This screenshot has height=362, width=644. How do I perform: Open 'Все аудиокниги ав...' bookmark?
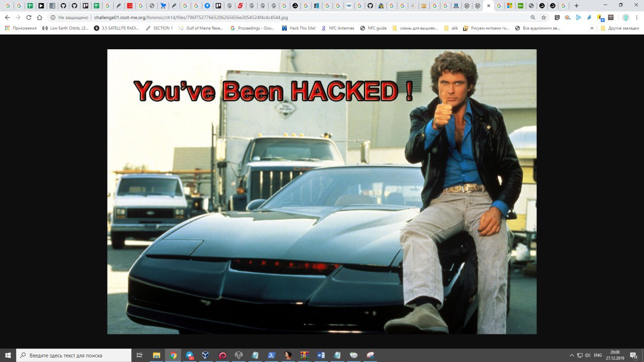(x=537, y=28)
